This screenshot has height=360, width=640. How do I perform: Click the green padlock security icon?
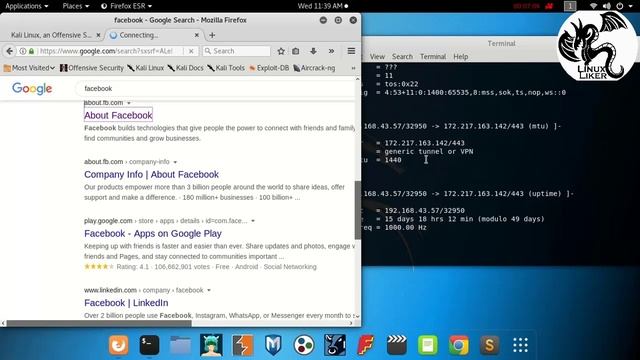click(31, 51)
